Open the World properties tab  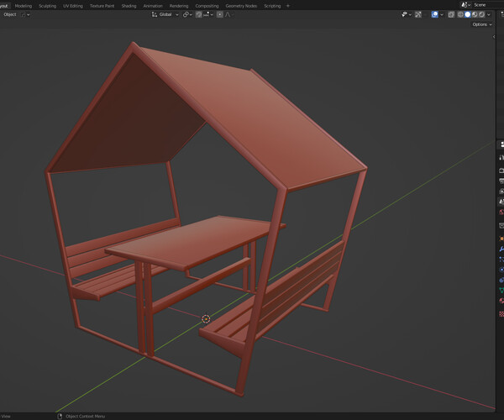coord(501,212)
